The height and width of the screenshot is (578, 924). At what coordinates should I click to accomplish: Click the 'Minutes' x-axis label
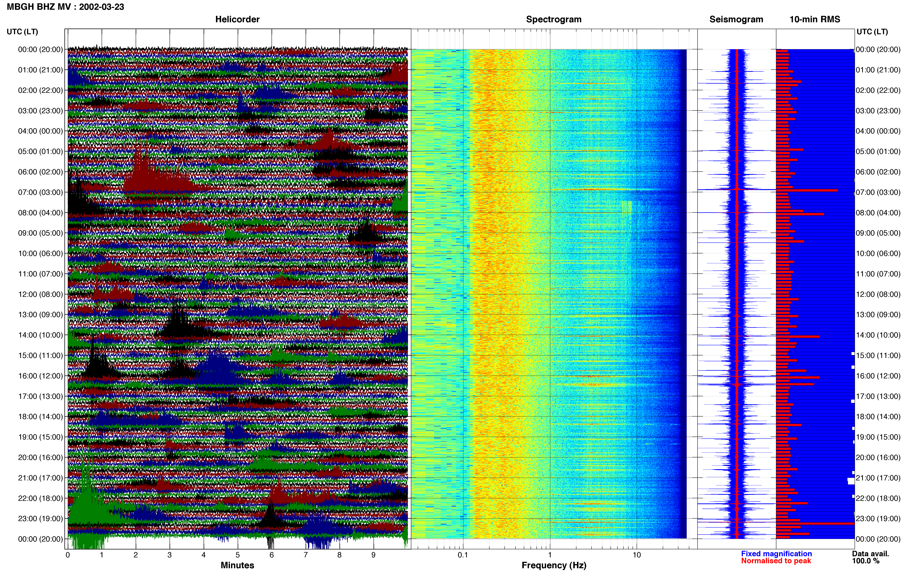(237, 565)
